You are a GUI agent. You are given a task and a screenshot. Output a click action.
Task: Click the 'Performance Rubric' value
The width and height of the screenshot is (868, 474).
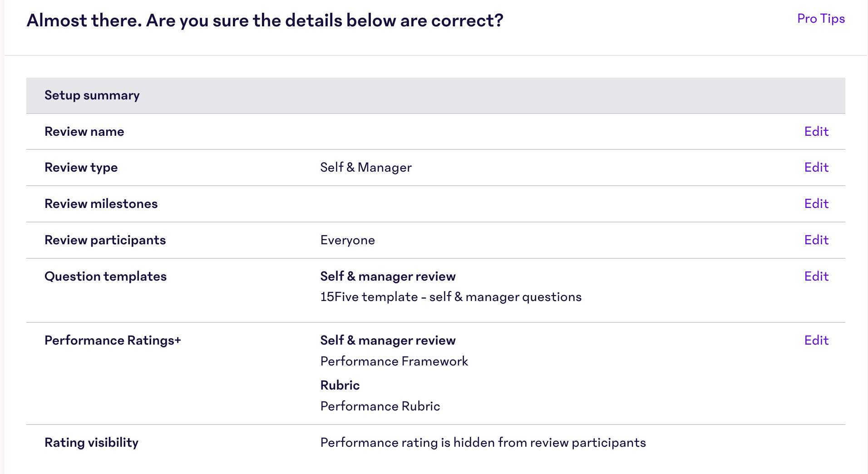point(380,406)
